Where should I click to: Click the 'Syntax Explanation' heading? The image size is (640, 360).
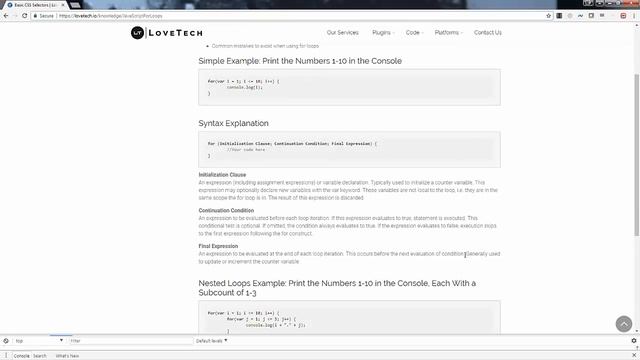click(x=233, y=123)
